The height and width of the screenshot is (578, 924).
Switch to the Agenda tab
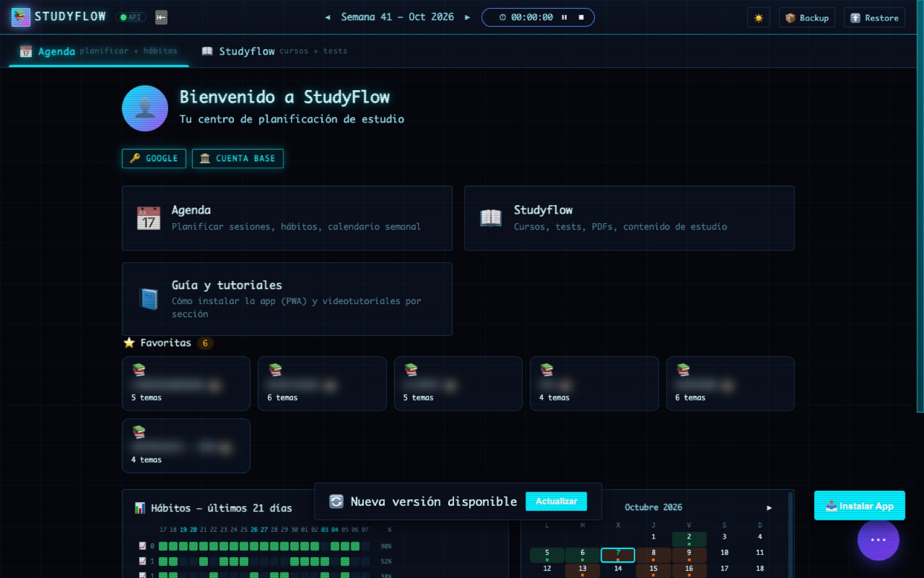[x=99, y=51]
